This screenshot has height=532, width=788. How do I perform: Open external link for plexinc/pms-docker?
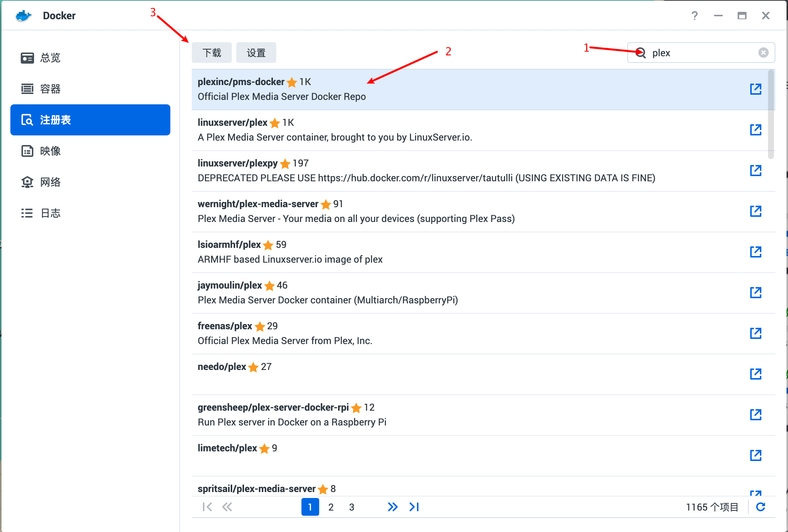(x=755, y=89)
